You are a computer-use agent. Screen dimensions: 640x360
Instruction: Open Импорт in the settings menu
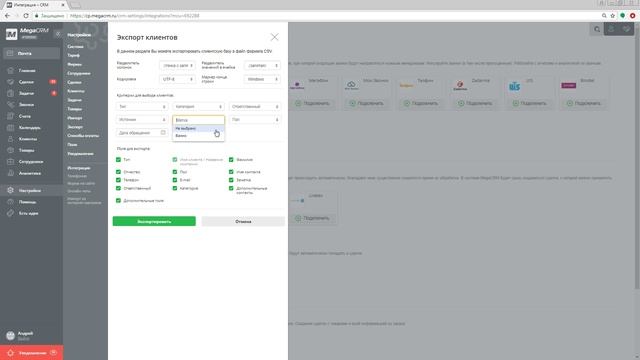coord(75,118)
